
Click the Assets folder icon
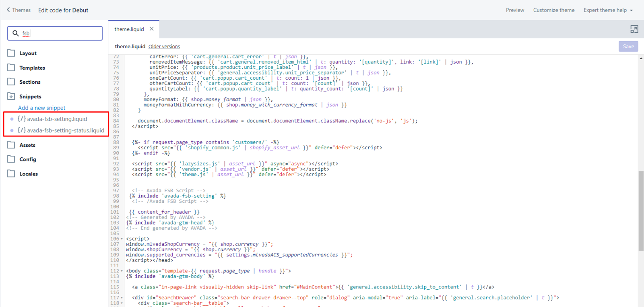(11, 145)
